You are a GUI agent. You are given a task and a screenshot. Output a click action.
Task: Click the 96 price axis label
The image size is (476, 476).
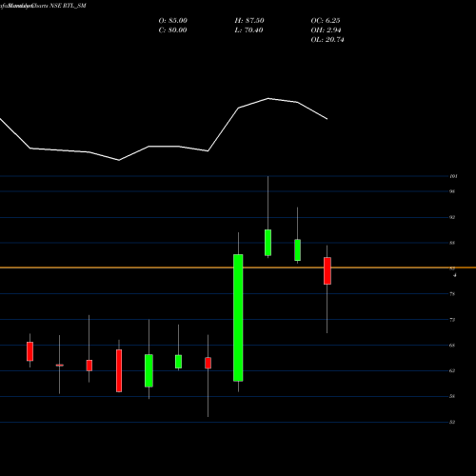click(x=452, y=191)
